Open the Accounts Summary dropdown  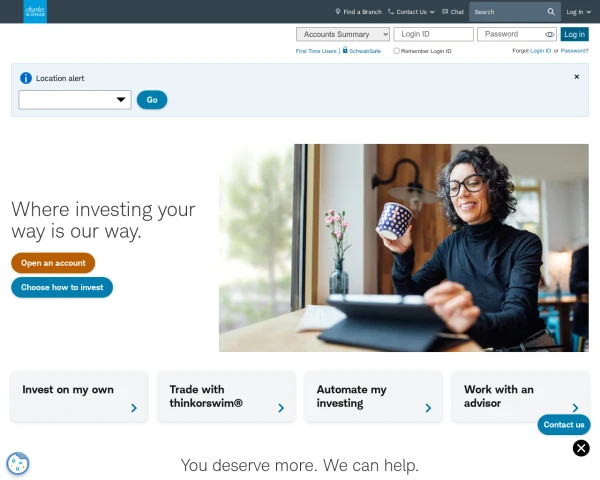[343, 34]
